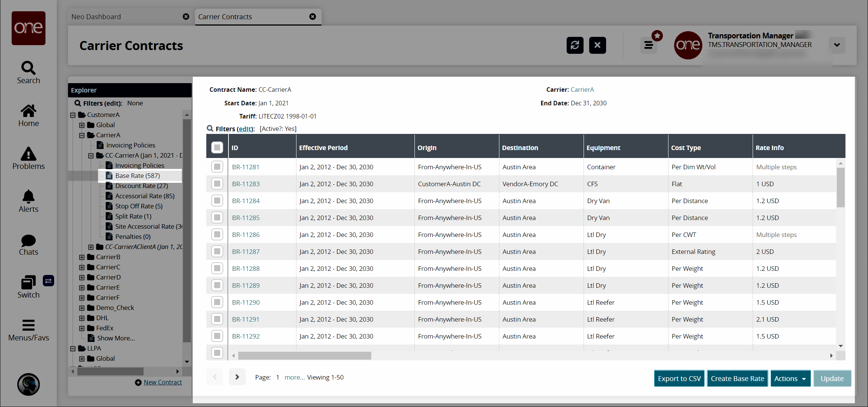The image size is (868, 407).
Task: Go to Home in left sidebar
Action: [x=28, y=115]
